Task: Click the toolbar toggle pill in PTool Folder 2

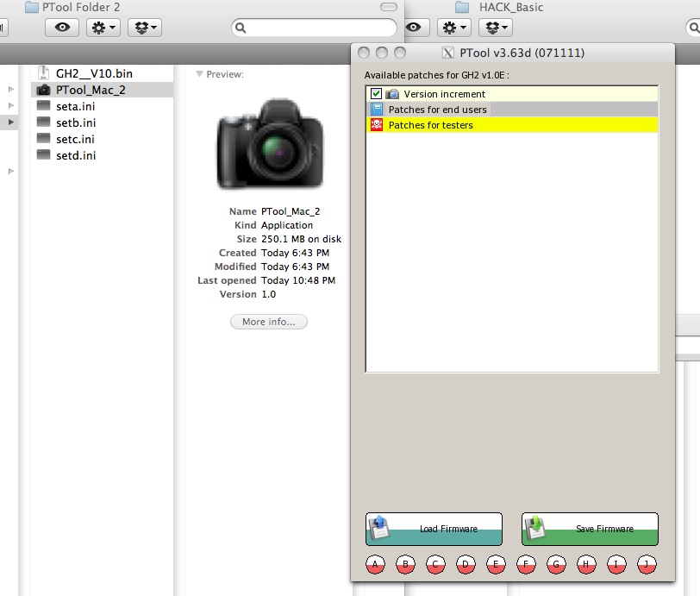Action: tap(389, 7)
